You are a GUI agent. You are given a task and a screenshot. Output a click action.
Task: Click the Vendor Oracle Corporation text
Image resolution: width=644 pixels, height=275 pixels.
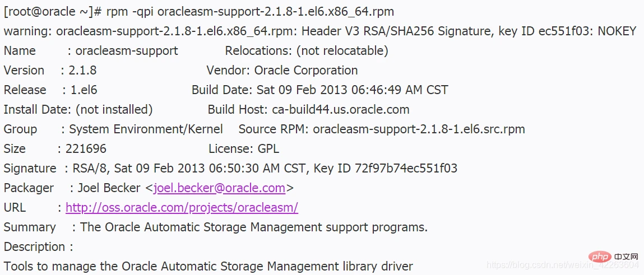(x=282, y=70)
